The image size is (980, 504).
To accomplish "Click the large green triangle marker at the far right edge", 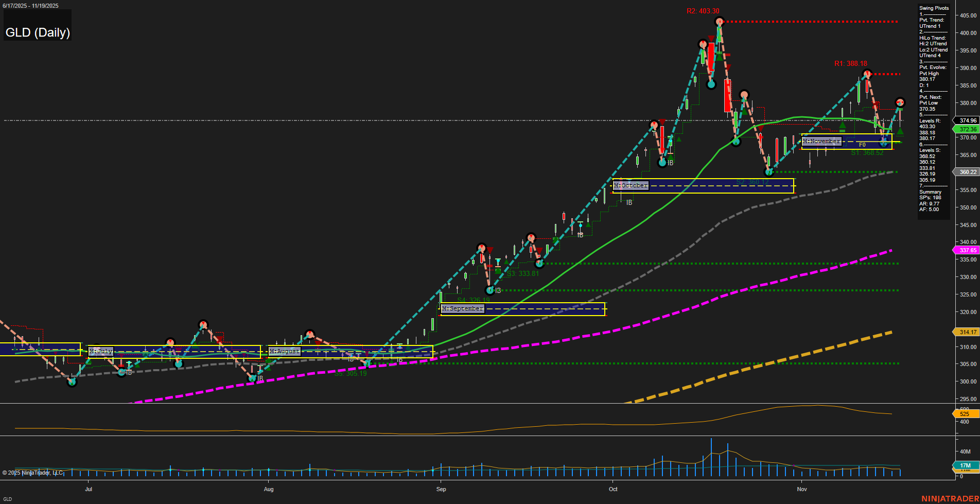I will [900, 131].
